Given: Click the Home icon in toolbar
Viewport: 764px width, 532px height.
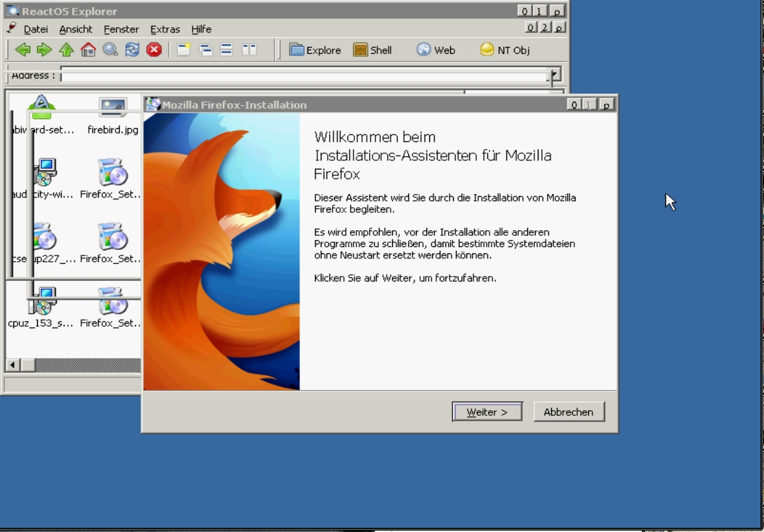Looking at the screenshot, I should pyautogui.click(x=88, y=50).
